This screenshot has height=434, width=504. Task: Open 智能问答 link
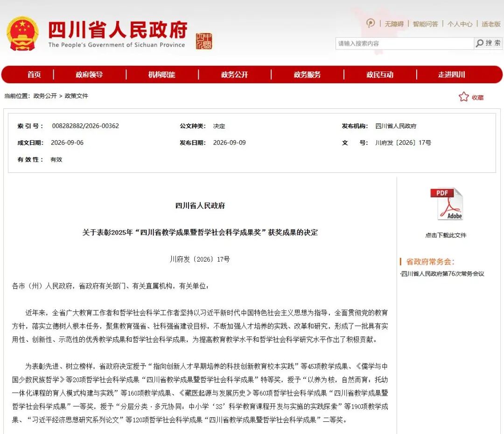click(425, 24)
